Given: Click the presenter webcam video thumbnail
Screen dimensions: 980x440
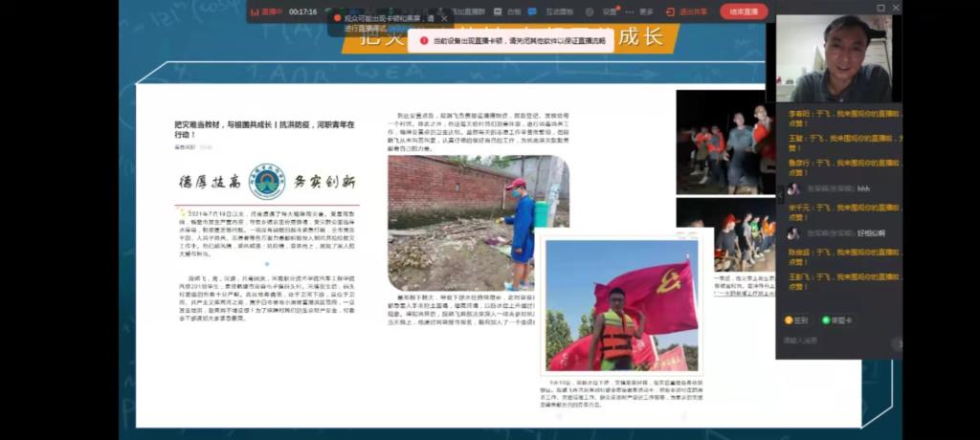Looking at the screenshot, I should [x=833, y=57].
